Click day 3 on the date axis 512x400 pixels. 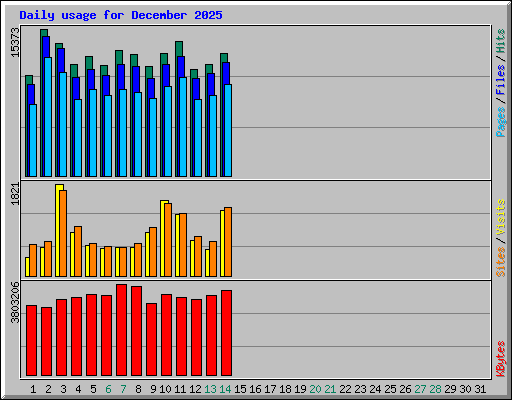click(63, 389)
